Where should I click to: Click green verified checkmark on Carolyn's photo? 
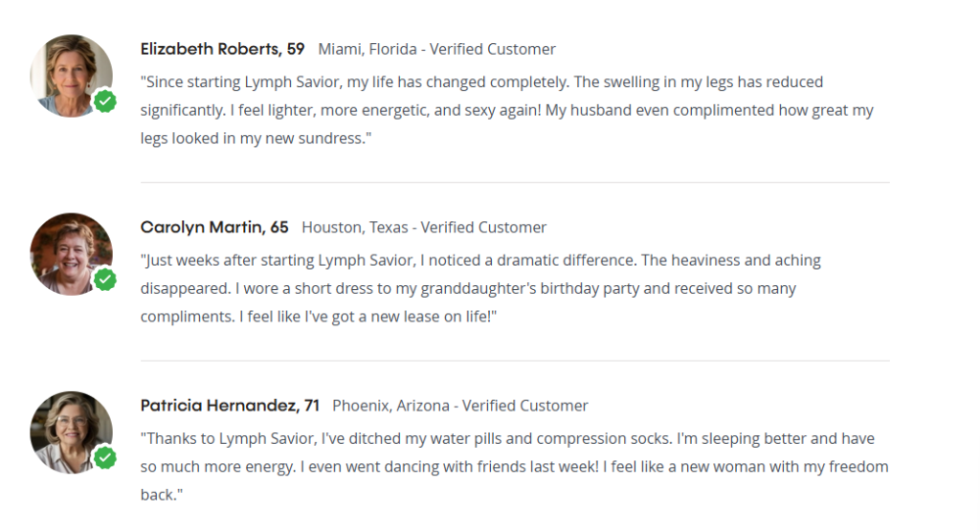(105, 279)
